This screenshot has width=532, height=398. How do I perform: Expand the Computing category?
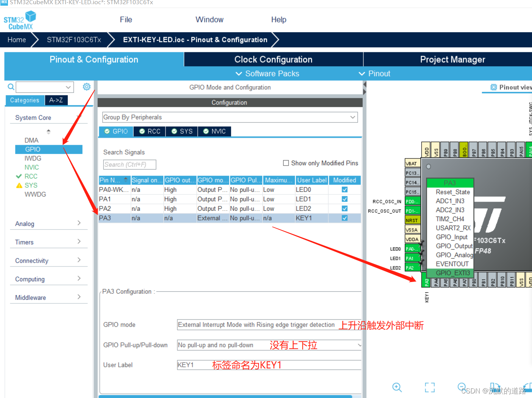point(48,279)
